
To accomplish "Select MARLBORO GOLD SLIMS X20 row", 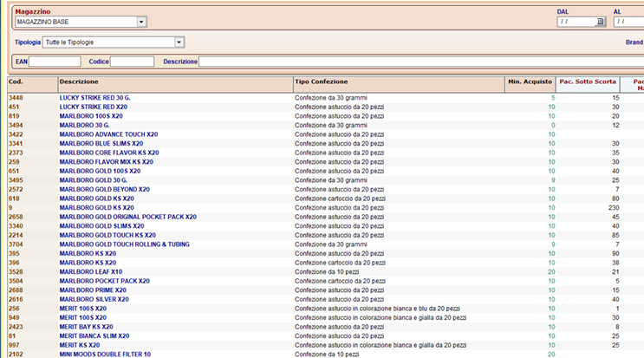I will [x=326, y=226].
